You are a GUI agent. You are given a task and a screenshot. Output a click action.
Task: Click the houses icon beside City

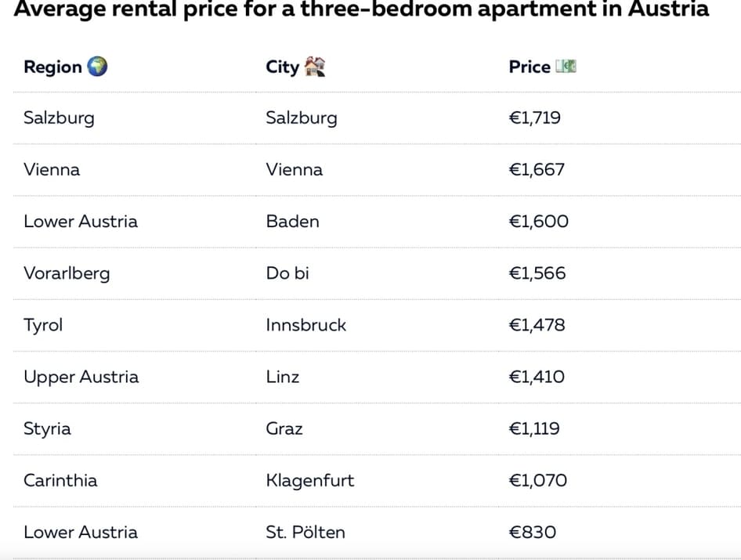pos(314,67)
